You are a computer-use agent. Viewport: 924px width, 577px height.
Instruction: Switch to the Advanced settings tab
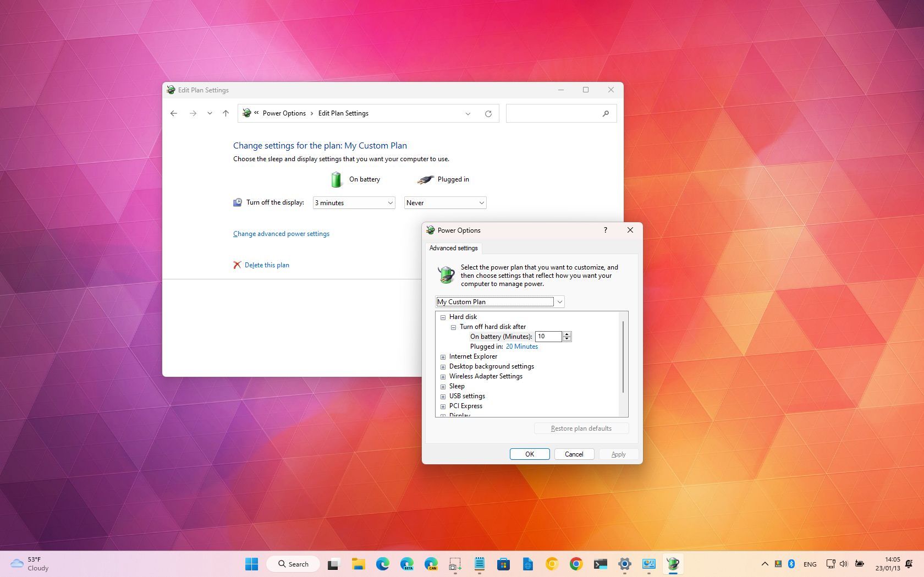click(453, 248)
